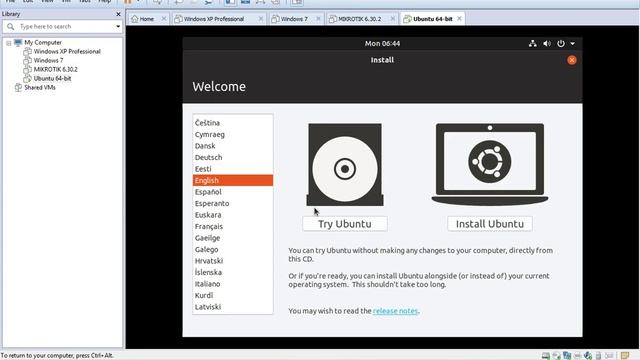Click the Ubuntu power icon in top bar
Screen dimensions: 640x360
(561, 43)
